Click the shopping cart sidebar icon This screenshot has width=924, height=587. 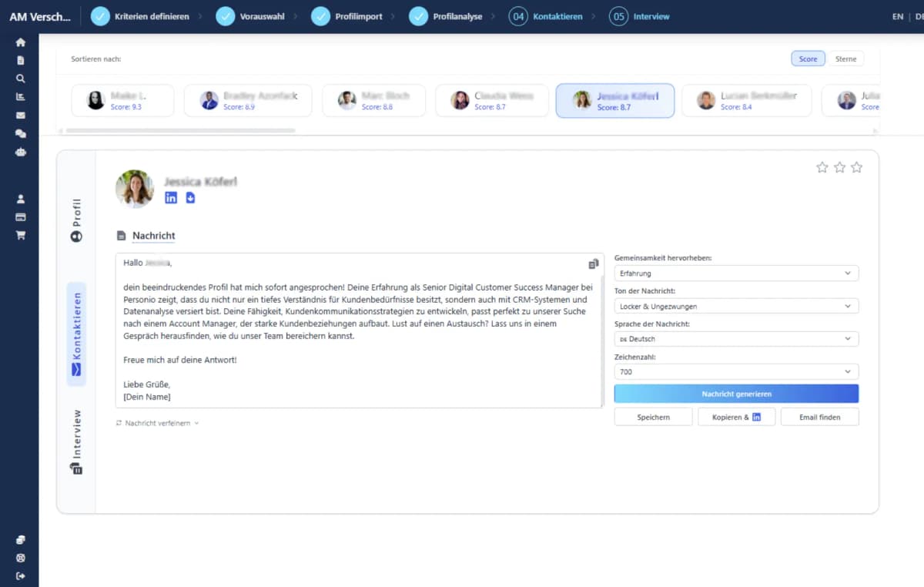pos(21,236)
